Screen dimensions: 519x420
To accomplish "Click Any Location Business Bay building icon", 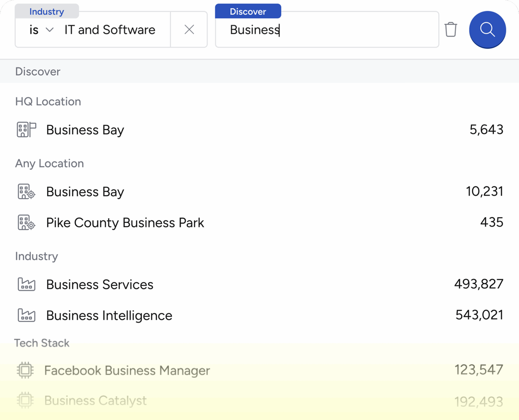I will (x=26, y=191).
